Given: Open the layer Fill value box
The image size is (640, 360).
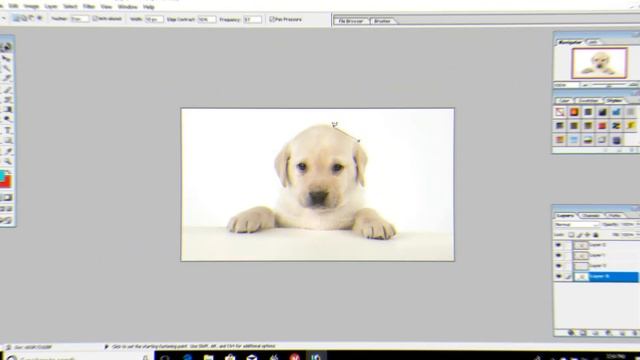Looking at the screenshot, I should (x=627, y=235).
